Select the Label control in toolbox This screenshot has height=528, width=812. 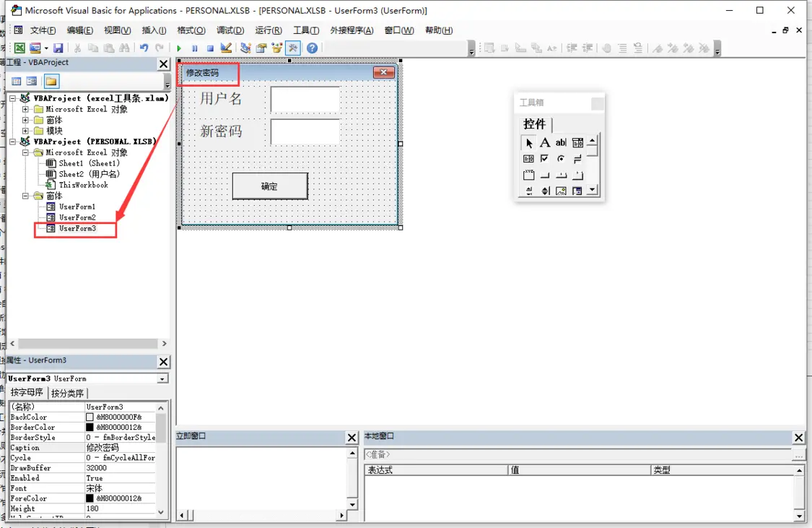[545, 142]
